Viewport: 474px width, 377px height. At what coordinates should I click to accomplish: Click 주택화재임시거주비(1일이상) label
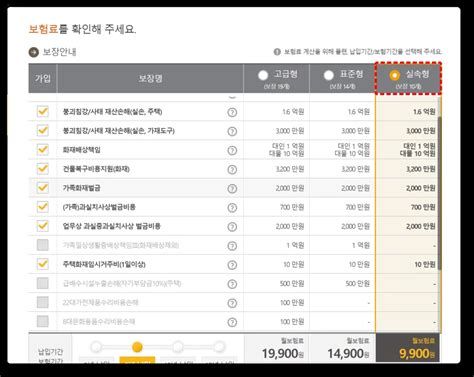pos(104,264)
